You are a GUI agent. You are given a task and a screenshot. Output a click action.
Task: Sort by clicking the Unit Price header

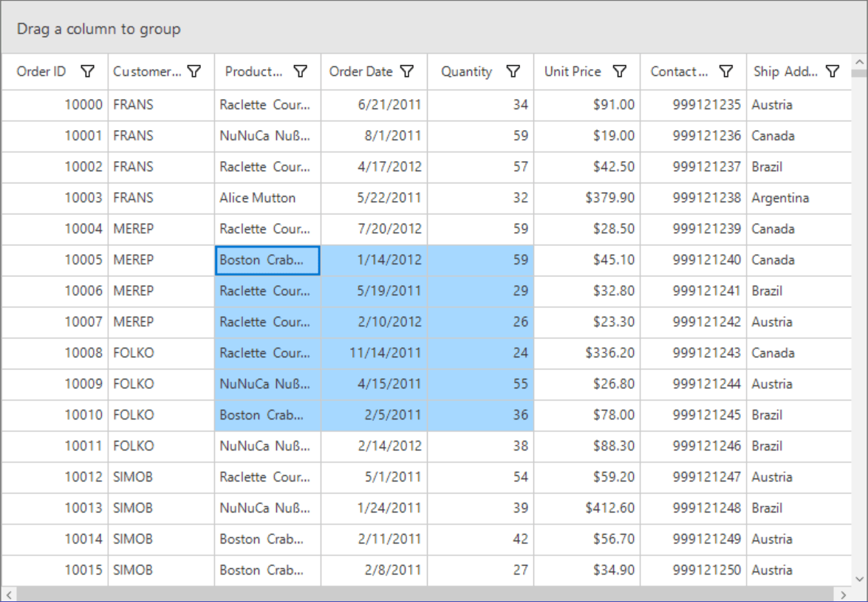point(573,71)
